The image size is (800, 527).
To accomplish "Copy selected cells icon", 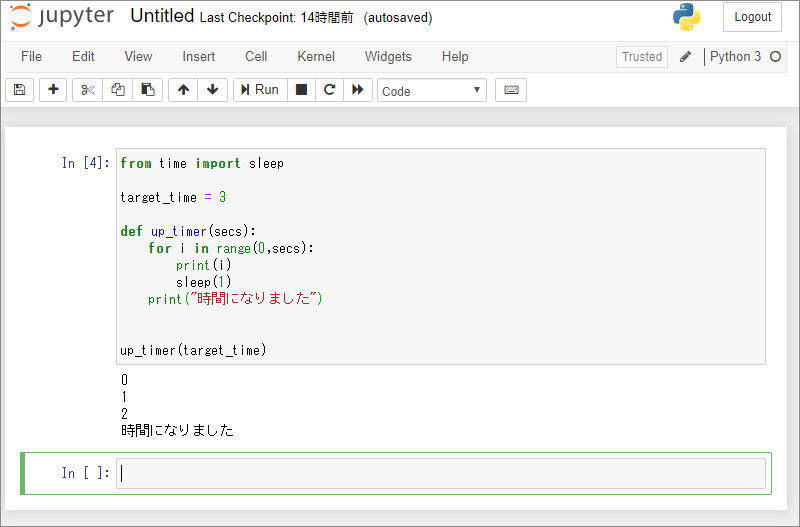I will pyautogui.click(x=118, y=90).
